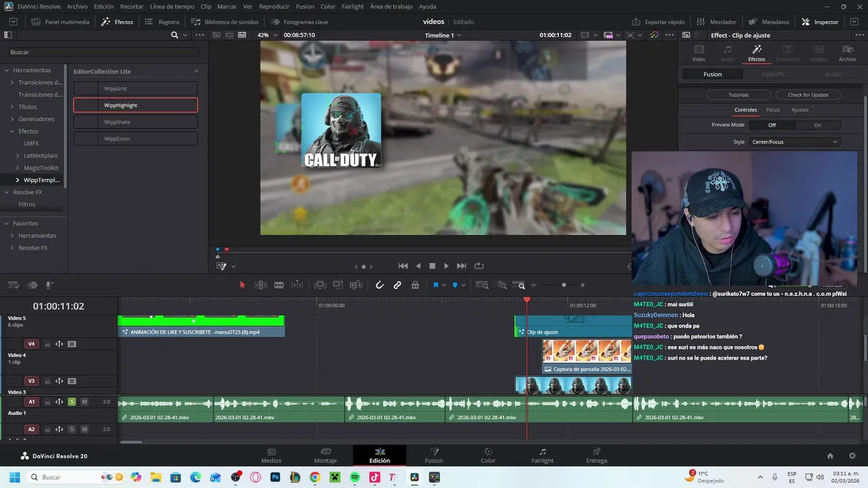Switch to the Medios page
Viewport: 868px width, 488px height.
(271, 455)
